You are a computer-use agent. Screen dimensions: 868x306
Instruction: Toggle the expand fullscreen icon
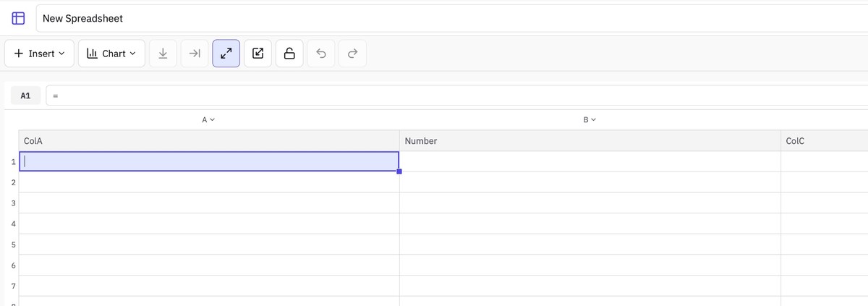coord(226,54)
